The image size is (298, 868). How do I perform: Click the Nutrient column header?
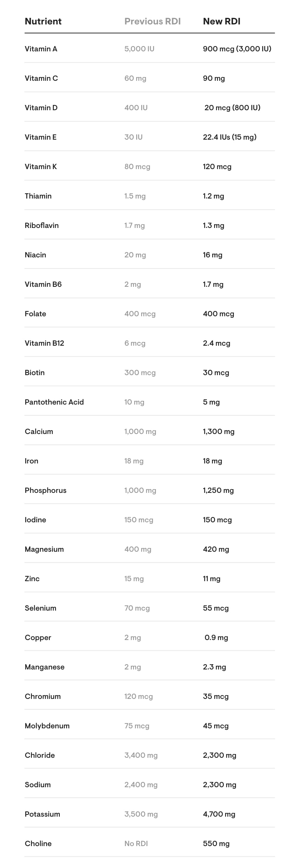pos(43,21)
